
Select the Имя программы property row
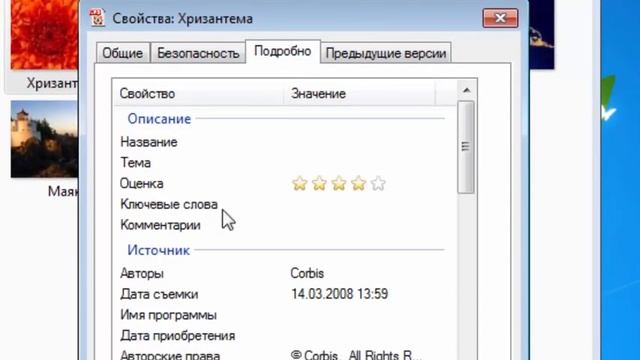click(285, 315)
